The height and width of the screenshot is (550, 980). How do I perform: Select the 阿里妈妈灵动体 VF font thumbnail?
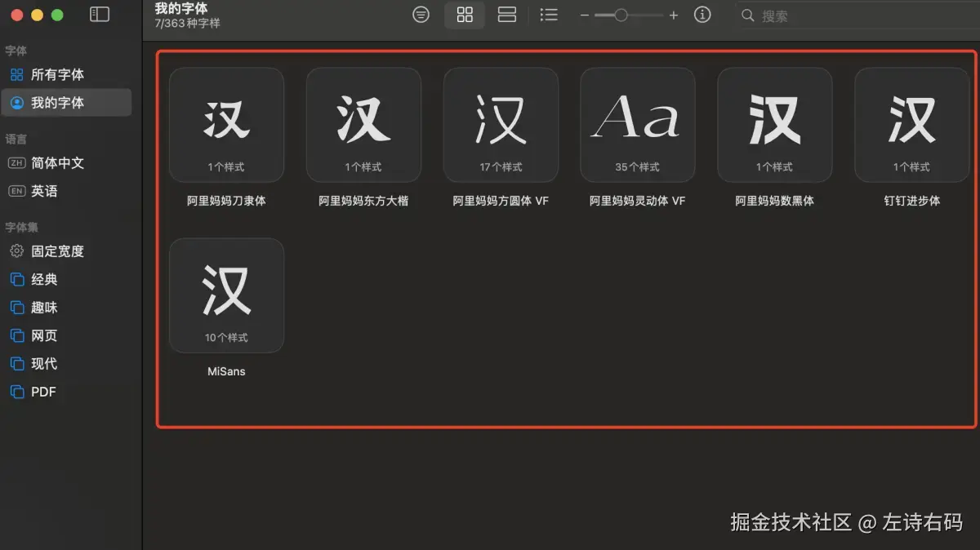pos(638,125)
